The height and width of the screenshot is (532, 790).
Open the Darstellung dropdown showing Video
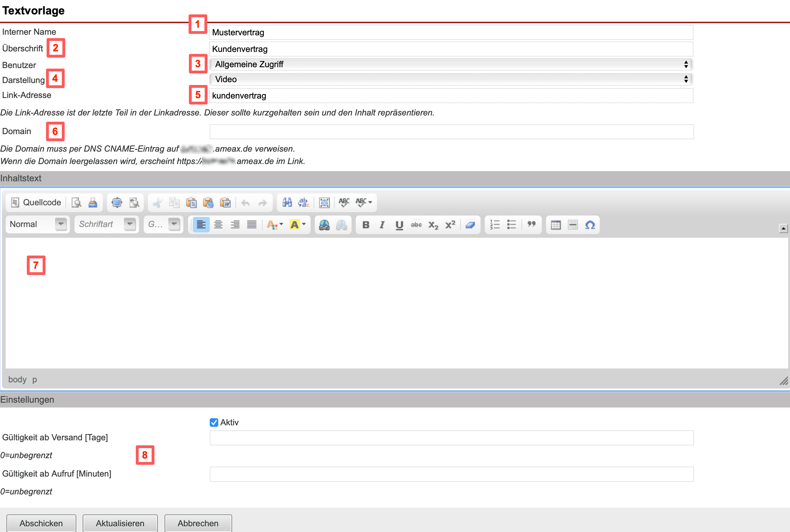[451, 79]
